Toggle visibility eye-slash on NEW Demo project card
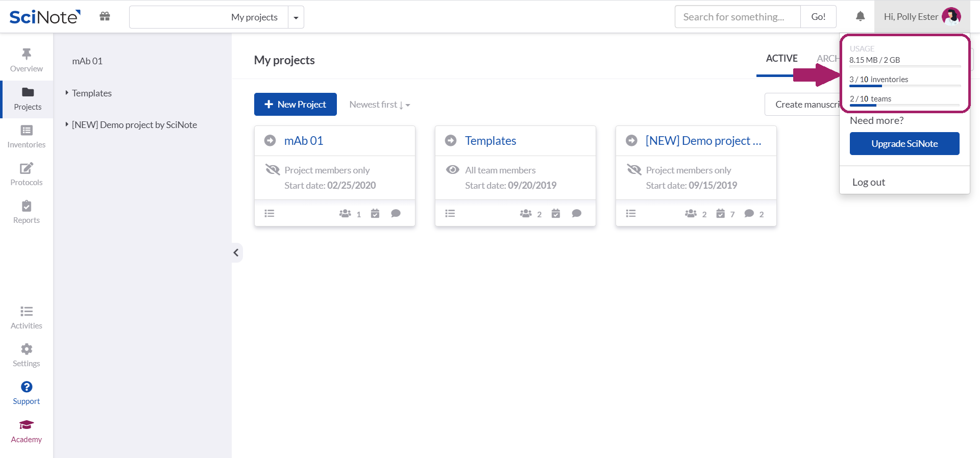 pos(634,170)
